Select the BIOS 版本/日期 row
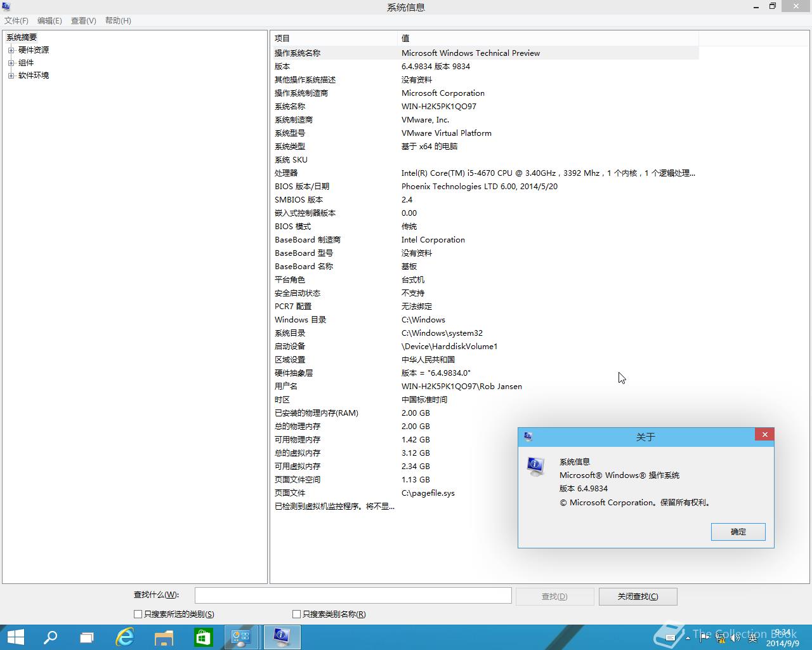 point(485,187)
